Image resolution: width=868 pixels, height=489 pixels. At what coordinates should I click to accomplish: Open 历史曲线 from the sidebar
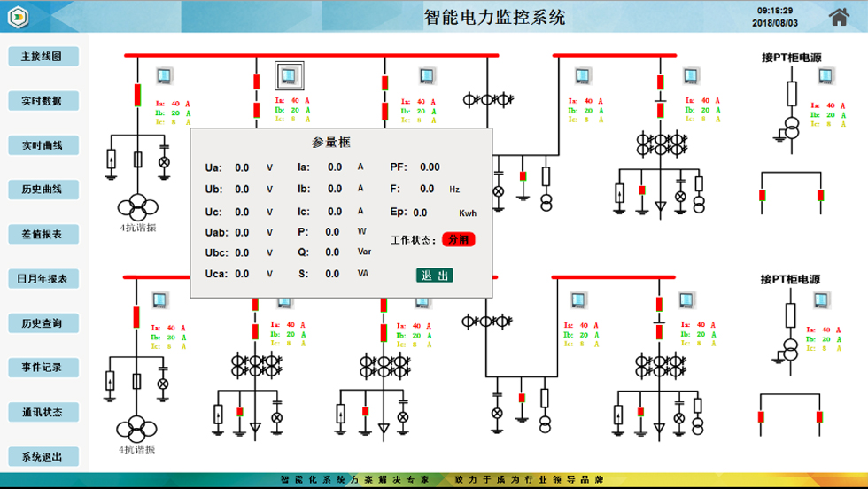43,190
